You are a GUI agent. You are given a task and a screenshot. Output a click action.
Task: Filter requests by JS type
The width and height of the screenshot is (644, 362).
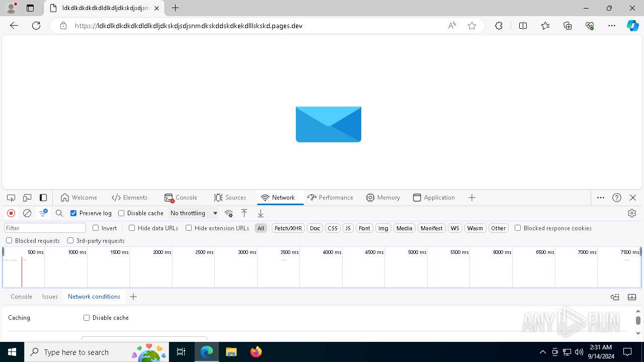coord(348,228)
